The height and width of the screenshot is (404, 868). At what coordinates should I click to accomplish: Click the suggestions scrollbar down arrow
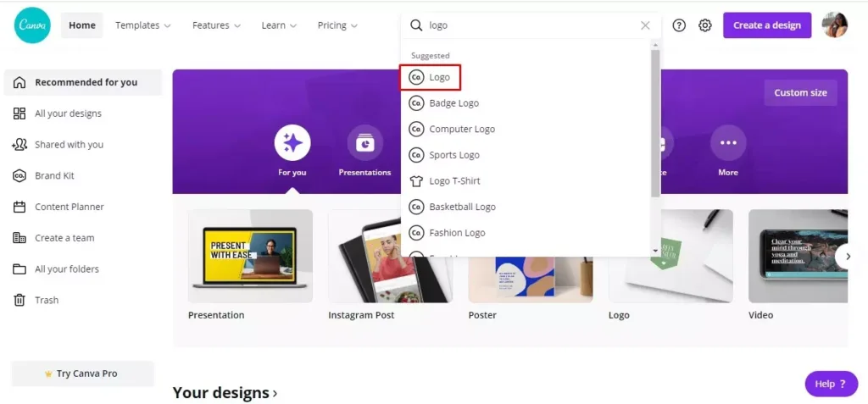pyautogui.click(x=655, y=252)
